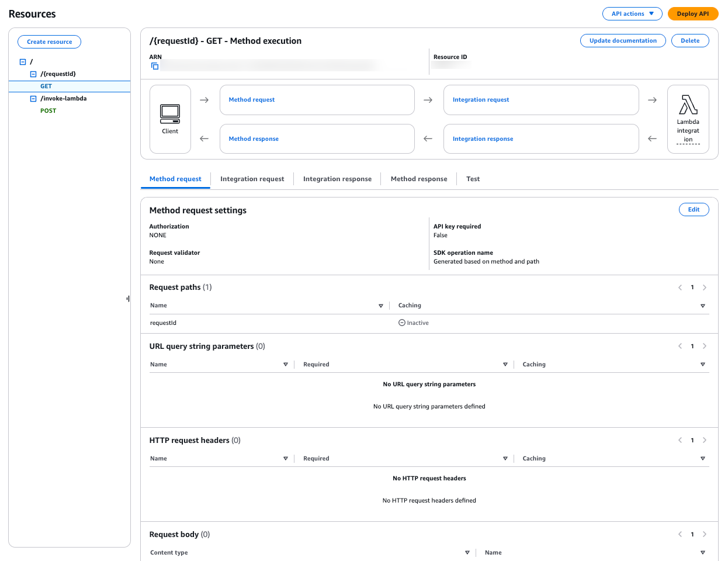This screenshot has width=728, height=561.
Task: Switch to the Test tab
Action: point(473,179)
